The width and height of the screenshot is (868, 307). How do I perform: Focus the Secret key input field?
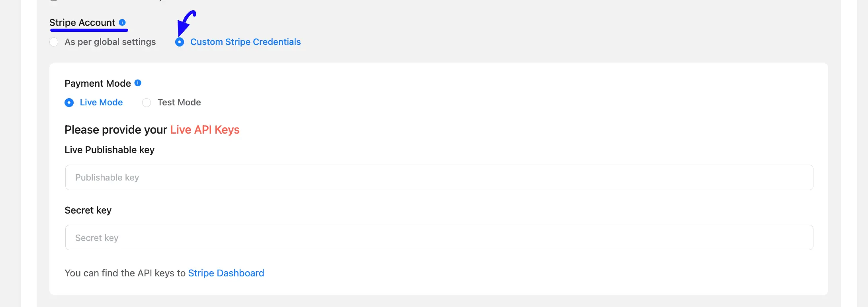439,237
